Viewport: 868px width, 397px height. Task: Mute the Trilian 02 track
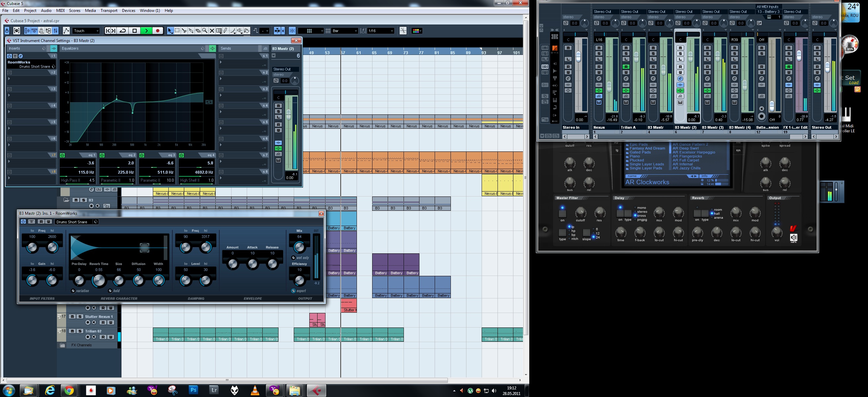coord(72,331)
